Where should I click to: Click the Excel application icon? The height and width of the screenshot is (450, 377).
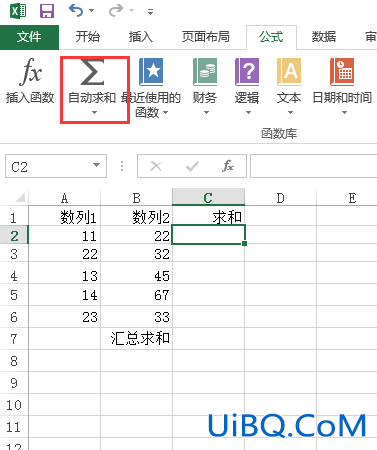pos(18,11)
